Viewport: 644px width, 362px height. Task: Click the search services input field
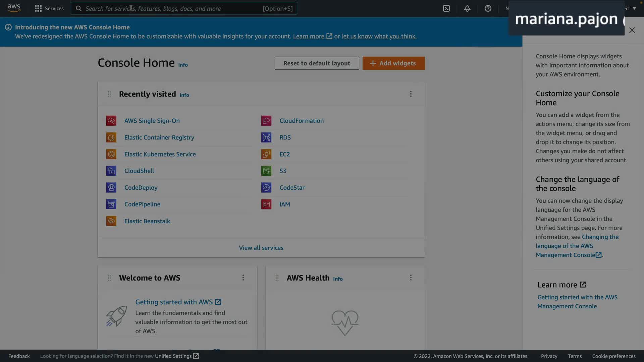coord(173,8)
